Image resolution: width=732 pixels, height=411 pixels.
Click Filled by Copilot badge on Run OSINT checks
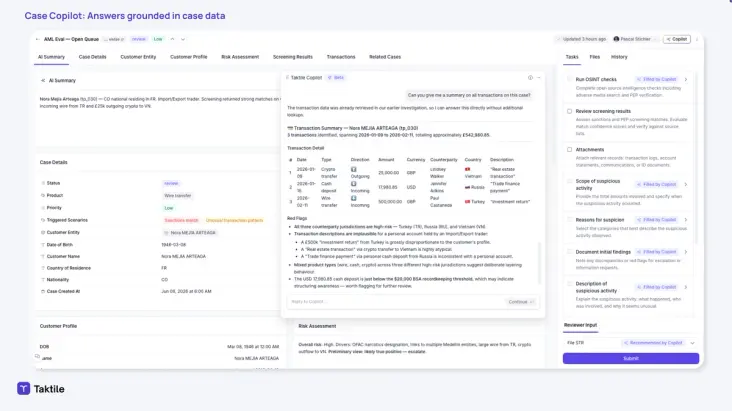coord(656,79)
